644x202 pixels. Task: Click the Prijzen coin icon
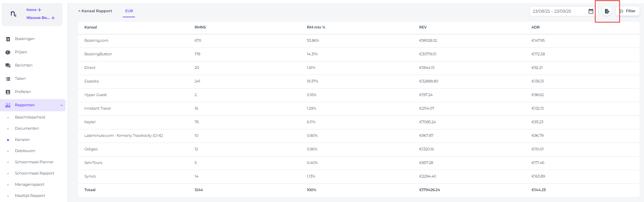8,52
